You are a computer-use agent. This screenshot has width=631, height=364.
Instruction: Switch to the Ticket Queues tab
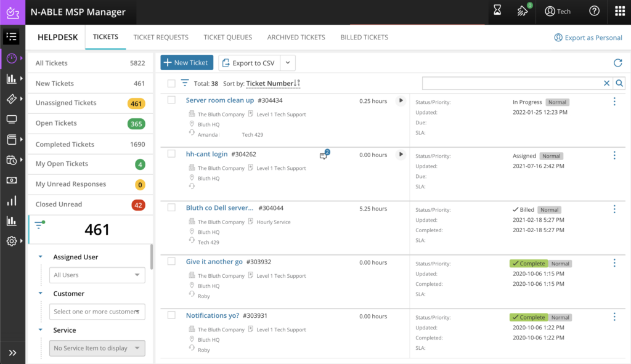[x=228, y=38]
